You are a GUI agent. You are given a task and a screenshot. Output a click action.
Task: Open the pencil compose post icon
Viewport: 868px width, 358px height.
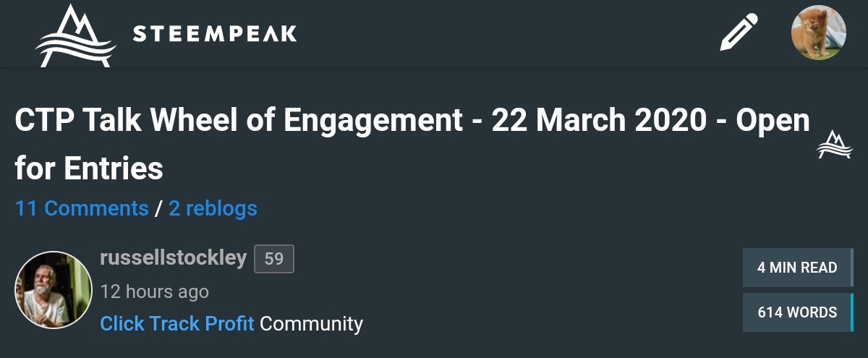coord(739,33)
